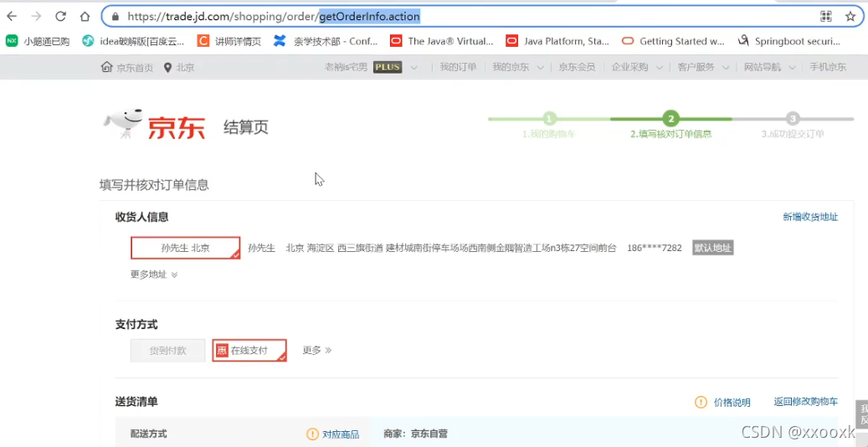Reload the page with refresh icon
Image resolution: width=868 pixels, height=447 pixels.
(60, 16)
